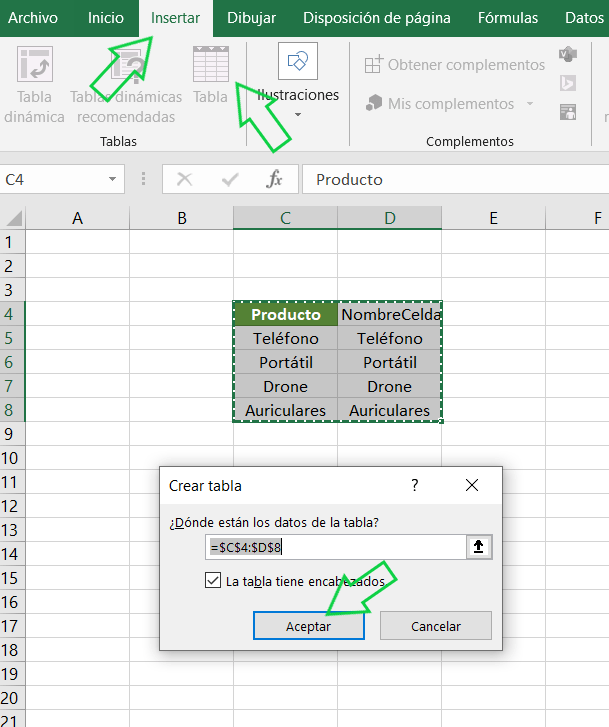Viewport: 609px width, 727px height.
Task: Click Portátil cell in column C
Action: pos(286,362)
